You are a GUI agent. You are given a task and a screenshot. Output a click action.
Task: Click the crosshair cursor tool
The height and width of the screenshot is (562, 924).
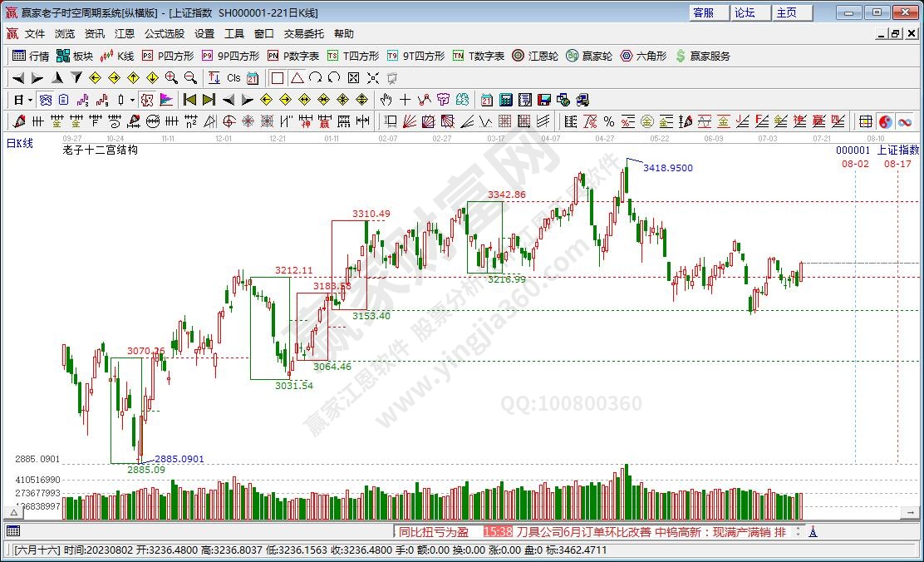pyautogui.click(x=405, y=100)
